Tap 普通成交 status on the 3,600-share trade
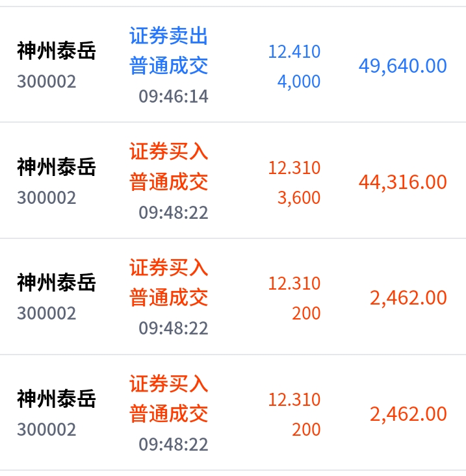The image size is (466, 476). point(168,182)
